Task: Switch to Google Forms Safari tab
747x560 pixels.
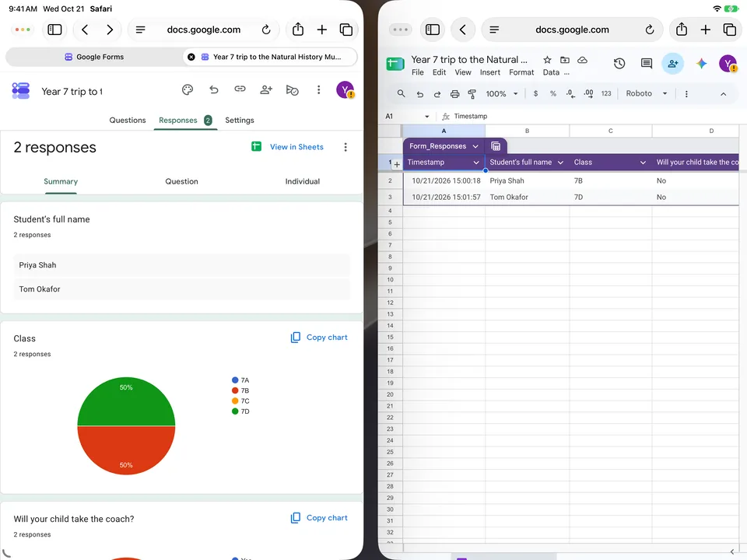Action: (x=94, y=57)
